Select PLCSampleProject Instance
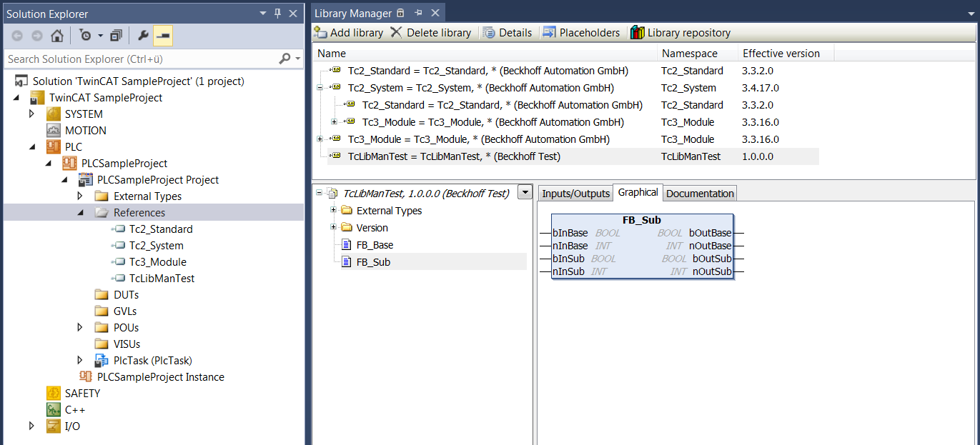The height and width of the screenshot is (445, 980). coord(161,377)
